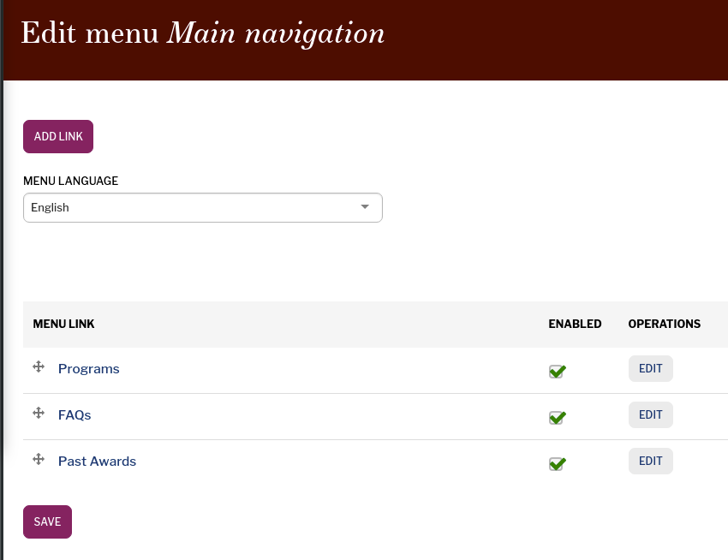Image resolution: width=728 pixels, height=560 pixels.
Task: Edit the FAQs menu link
Action: click(650, 415)
